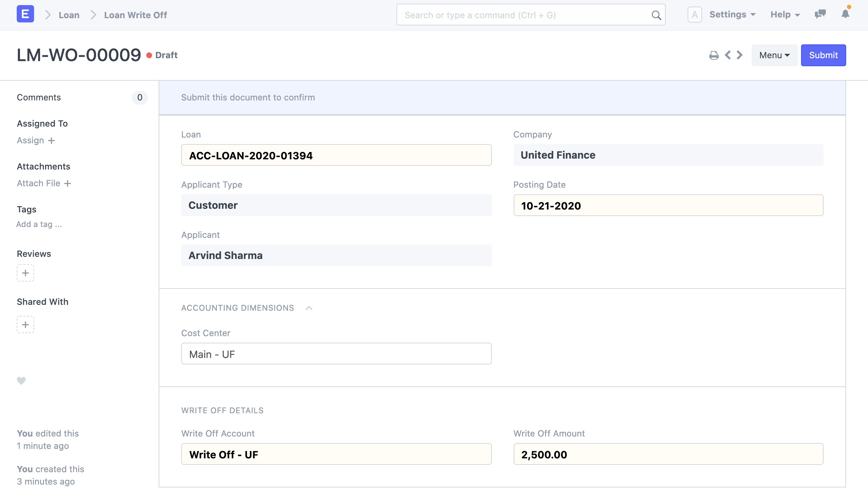Click the print icon
Screen dimensions: 868x502
(x=714, y=55)
